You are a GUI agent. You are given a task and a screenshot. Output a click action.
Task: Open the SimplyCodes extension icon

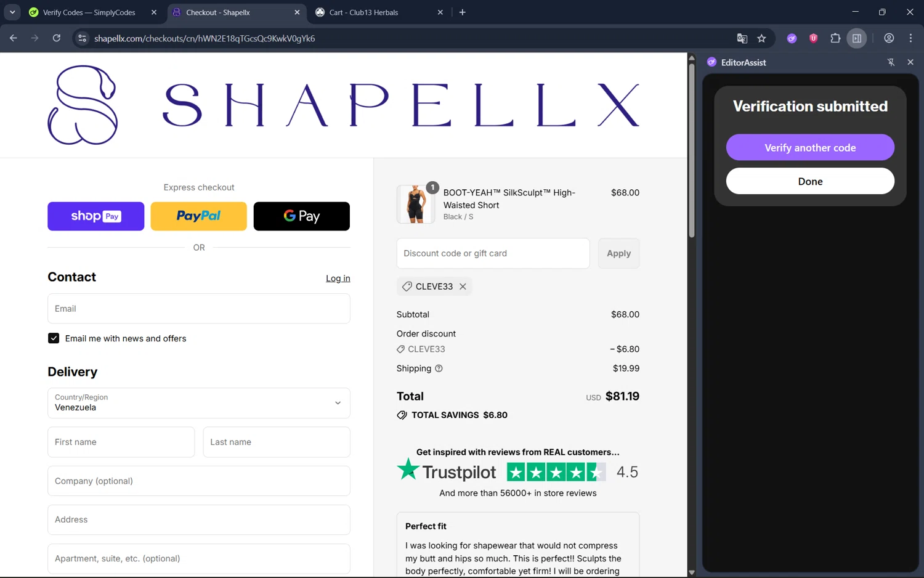coord(792,38)
